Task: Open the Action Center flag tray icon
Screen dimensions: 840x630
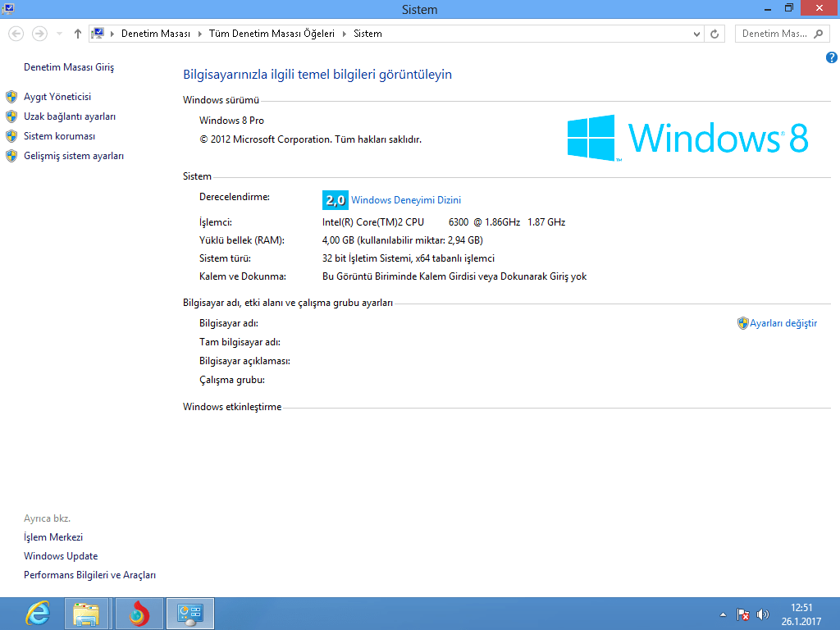Action: [x=742, y=614]
